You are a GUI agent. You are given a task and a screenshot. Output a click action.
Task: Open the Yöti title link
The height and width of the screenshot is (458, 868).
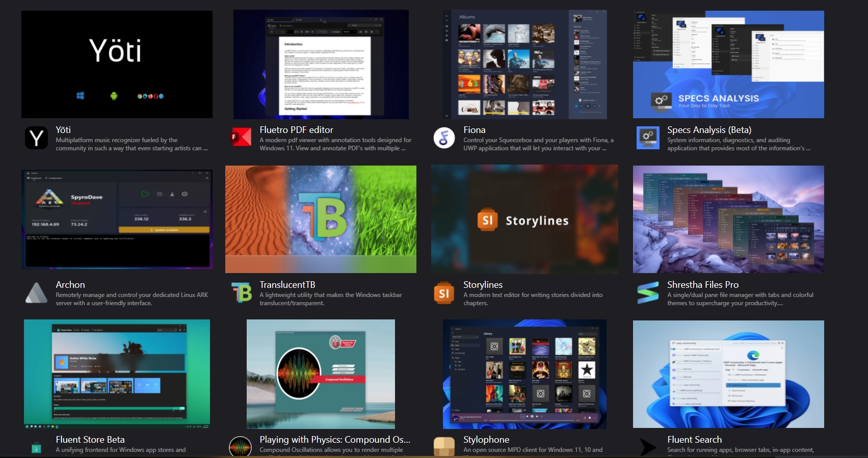[63, 130]
